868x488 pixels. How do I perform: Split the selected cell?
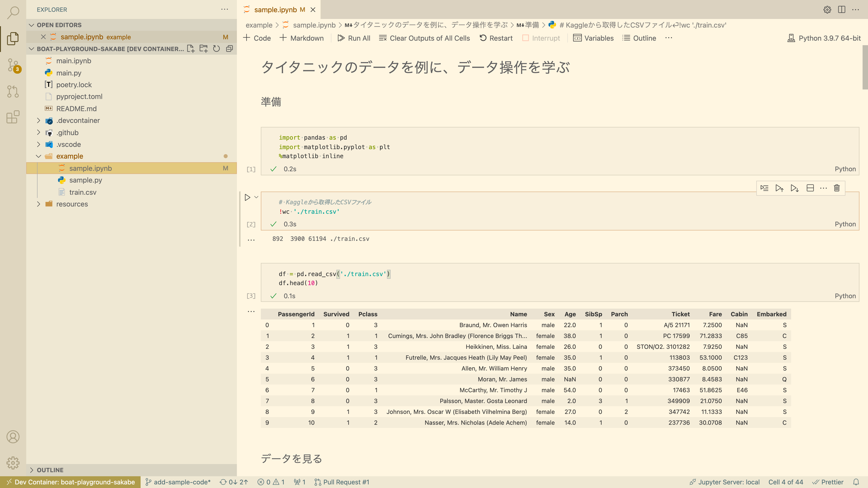[x=810, y=188]
